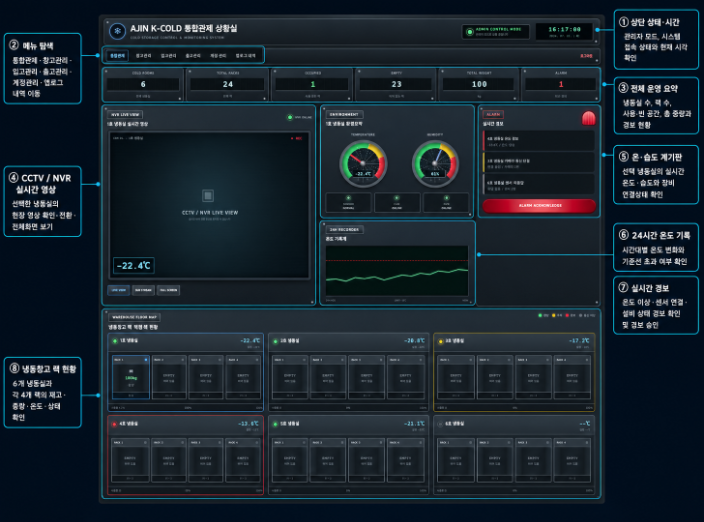Click the EMPTY card showing 23

(396, 84)
